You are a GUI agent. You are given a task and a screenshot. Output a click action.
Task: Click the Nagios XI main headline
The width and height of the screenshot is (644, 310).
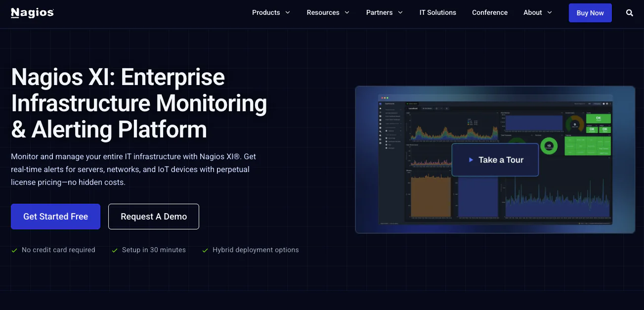pos(139,103)
